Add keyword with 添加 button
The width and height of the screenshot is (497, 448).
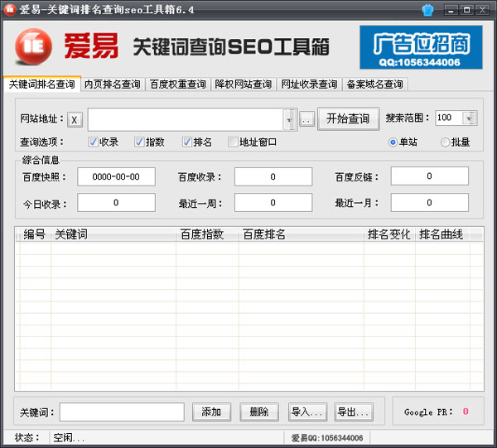coord(211,412)
